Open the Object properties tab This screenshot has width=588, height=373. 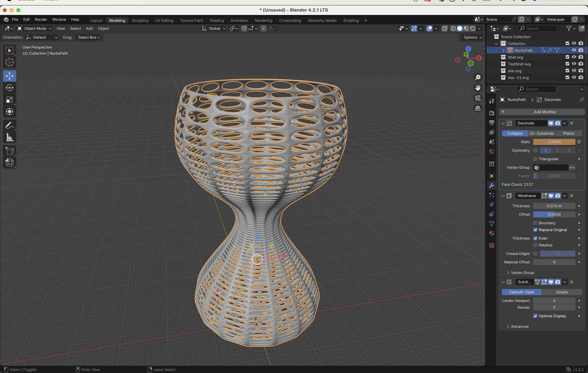coord(492,176)
